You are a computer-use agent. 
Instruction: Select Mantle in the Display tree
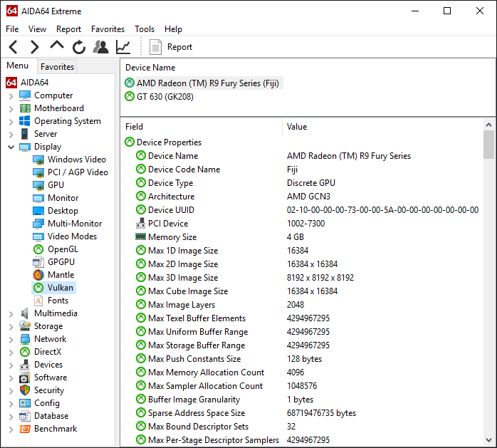pyautogui.click(x=61, y=275)
